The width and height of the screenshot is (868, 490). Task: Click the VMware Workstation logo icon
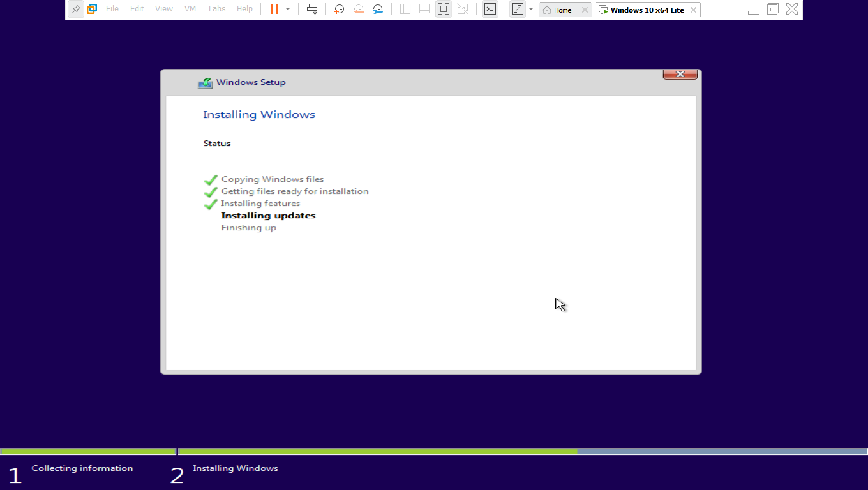92,9
